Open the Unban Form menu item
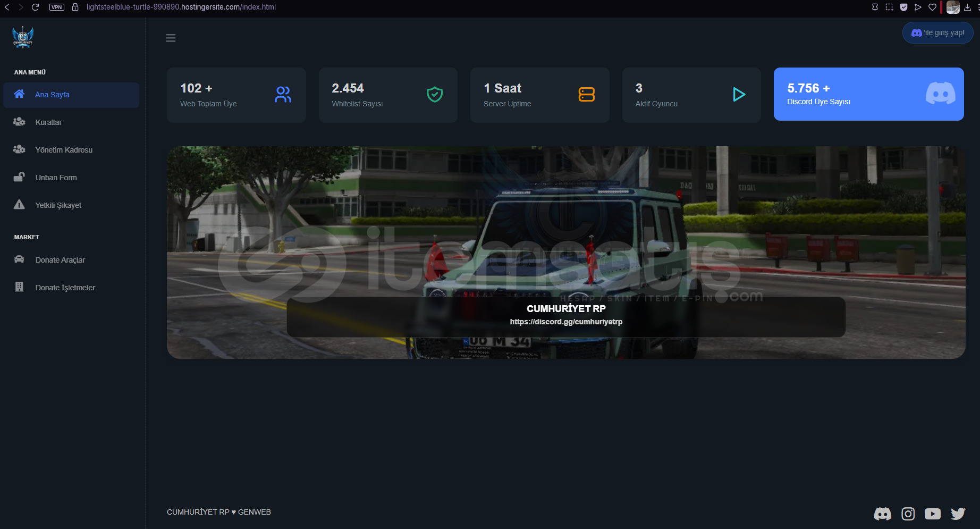Viewport: 980px width, 529px height. point(56,178)
